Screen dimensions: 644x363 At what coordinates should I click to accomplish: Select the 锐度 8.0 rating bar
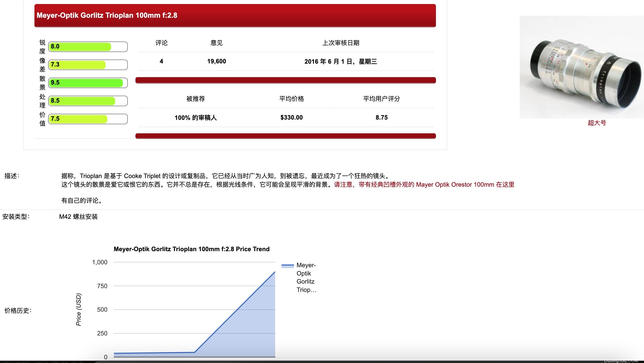tap(88, 47)
